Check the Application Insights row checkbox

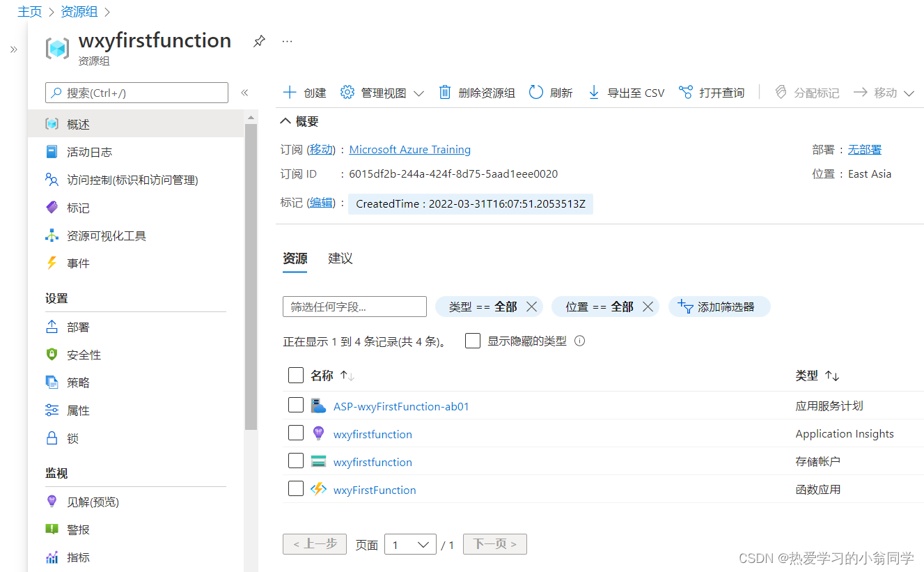[x=296, y=433]
